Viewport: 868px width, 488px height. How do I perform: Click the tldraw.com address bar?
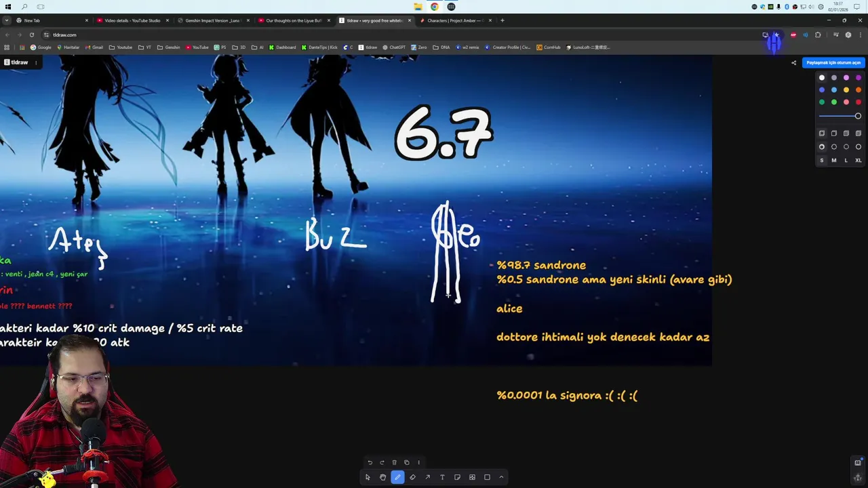pyautogui.click(x=400, y=35)
